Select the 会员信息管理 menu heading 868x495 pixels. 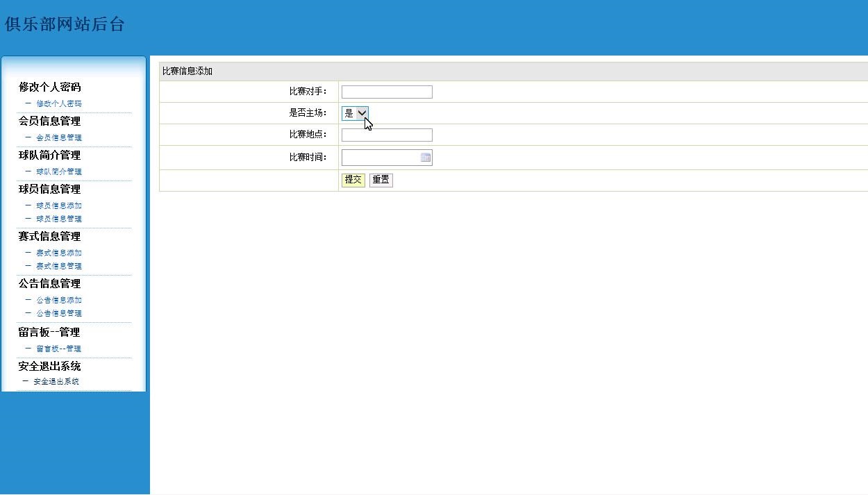49,121
